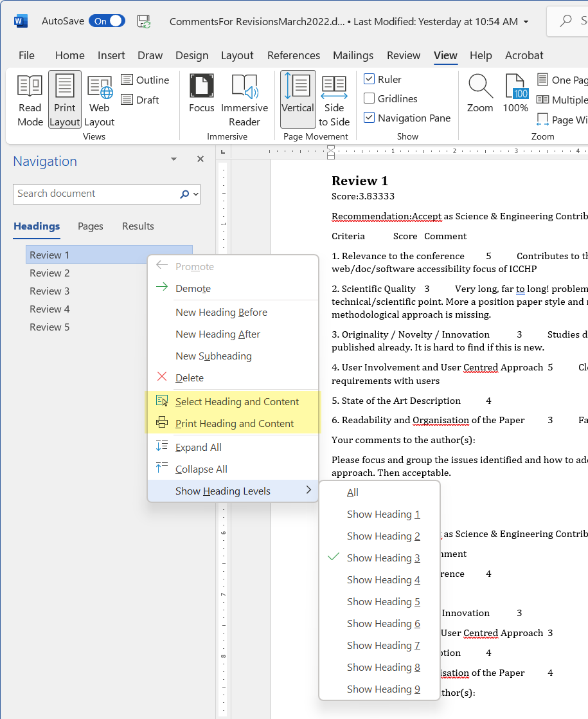
Task: Choose Show Heading 5 level
Action: tap(384, 601)
